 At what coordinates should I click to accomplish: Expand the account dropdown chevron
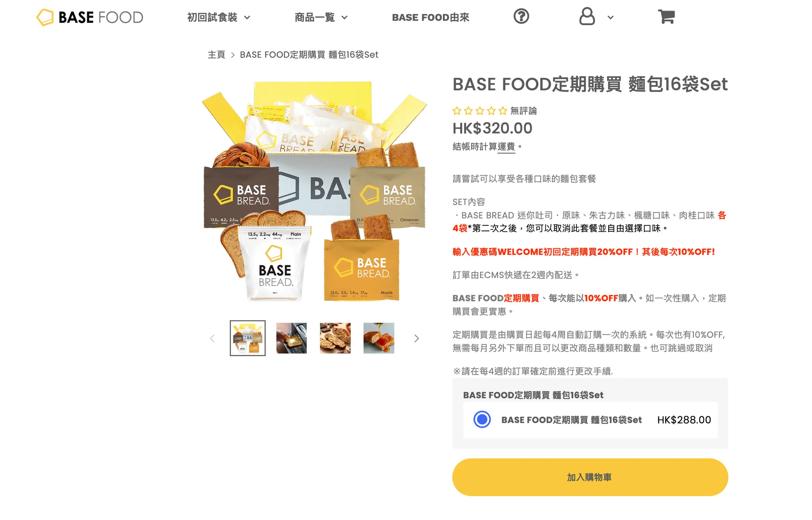611,17
